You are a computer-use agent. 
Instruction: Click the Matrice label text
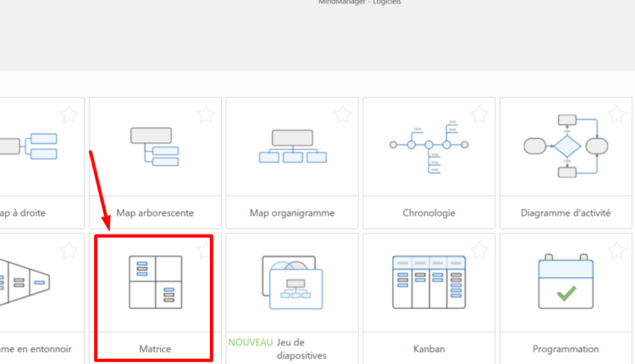pyautogui.click(x=155, y=349)
